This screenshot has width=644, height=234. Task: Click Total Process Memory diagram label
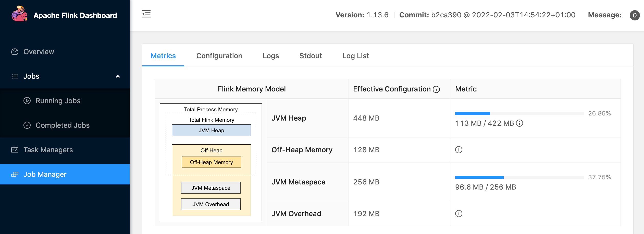[x=211, y=109]
